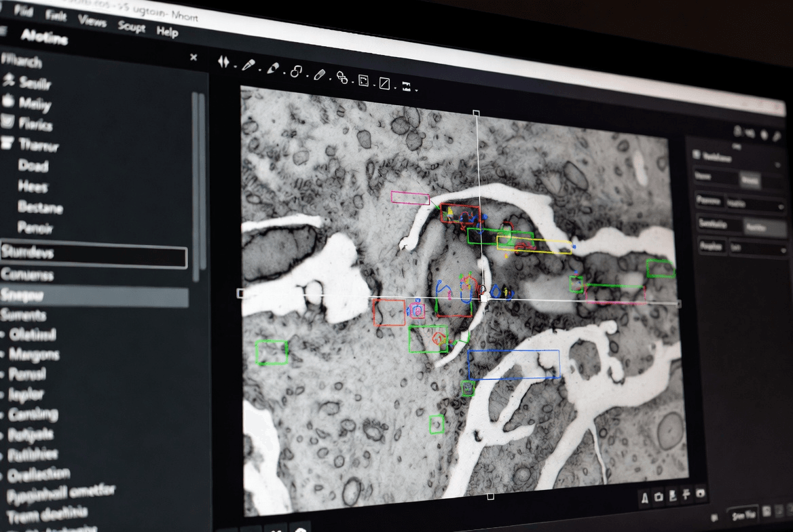
Task: Open the Scupt menu
Action: [x=132, y=26]
